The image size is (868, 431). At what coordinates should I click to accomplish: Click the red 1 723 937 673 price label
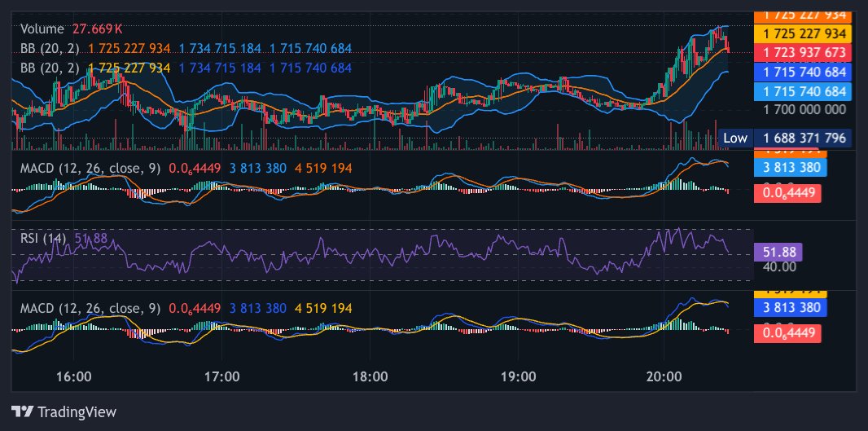[803, 53]
